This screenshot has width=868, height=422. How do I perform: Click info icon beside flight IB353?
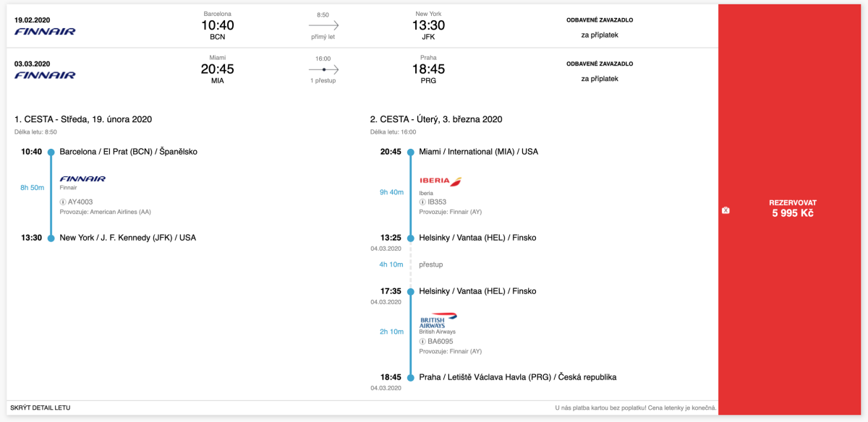[x=422, y=202]
